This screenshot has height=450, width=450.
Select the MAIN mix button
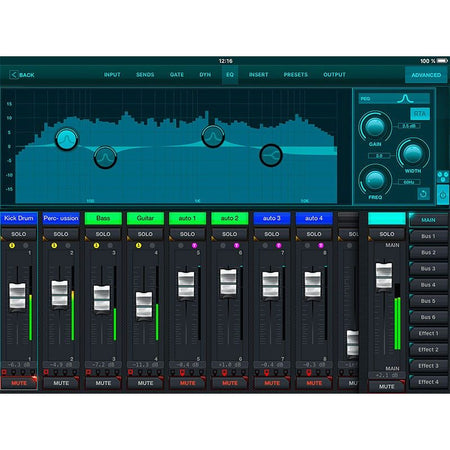pos(428,220)
